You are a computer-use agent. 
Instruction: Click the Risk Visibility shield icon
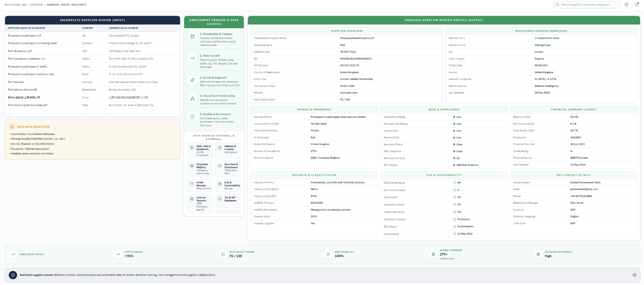click(328, 254)
